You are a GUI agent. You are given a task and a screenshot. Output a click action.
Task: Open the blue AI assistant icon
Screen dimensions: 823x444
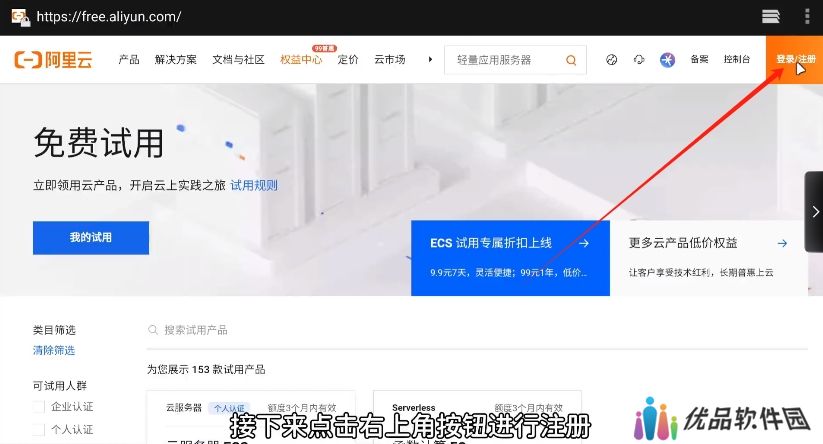667,60
